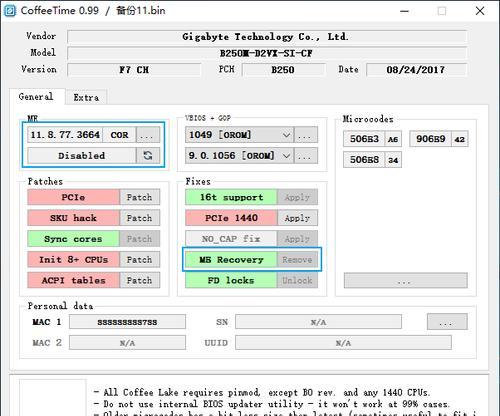Image resolution: width=500 pixels, height=416 pixels.
Task: Click the MAC 2 N/A field
Action: [x=127, y=343]
